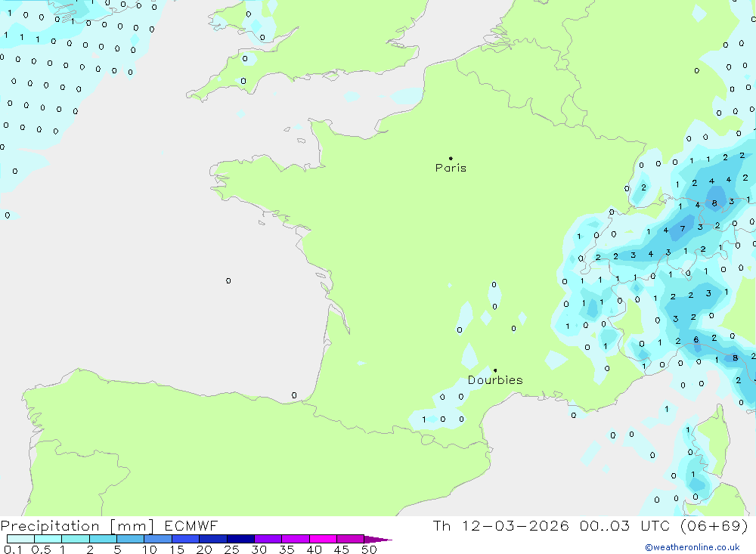The height and width of the screenshot is (554, 756).
Task: Click the legend value label 0.1
Action: pos(12,549)
